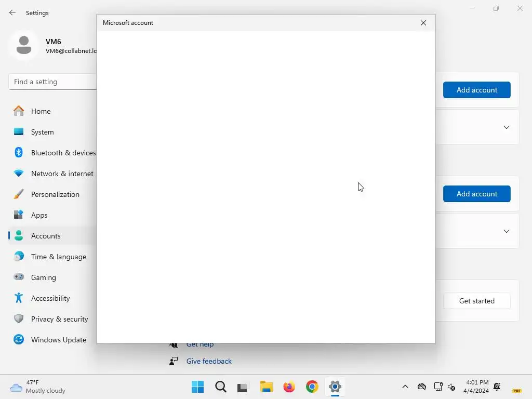Click the network display tray icon
This screenshot has height=399, width=532.
click(x=438, y=387)
